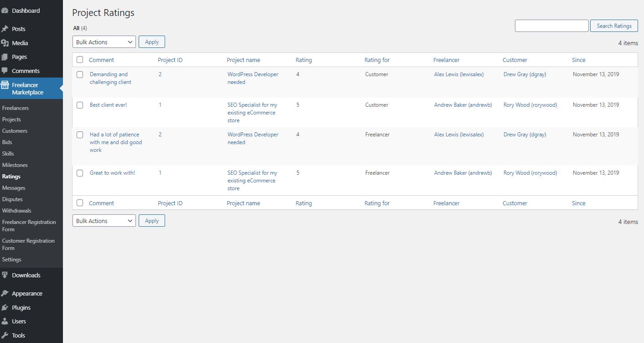This screenshot has width=644, height=343.
Task: Open the Comments speech bubble icon
Action: [x=5, y=71]
